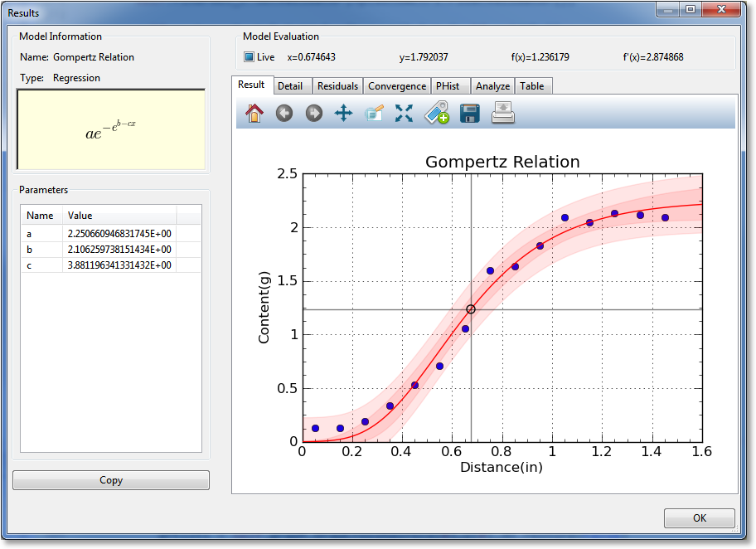Viewport: 756px width, 549px height.
Task: Click the f'(x)=2.874868 readout
Action: tap(653, 57)
